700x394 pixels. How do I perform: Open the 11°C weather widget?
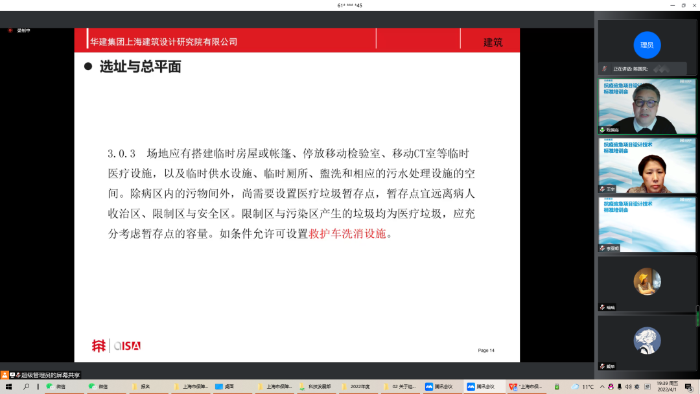pos(583,387)
